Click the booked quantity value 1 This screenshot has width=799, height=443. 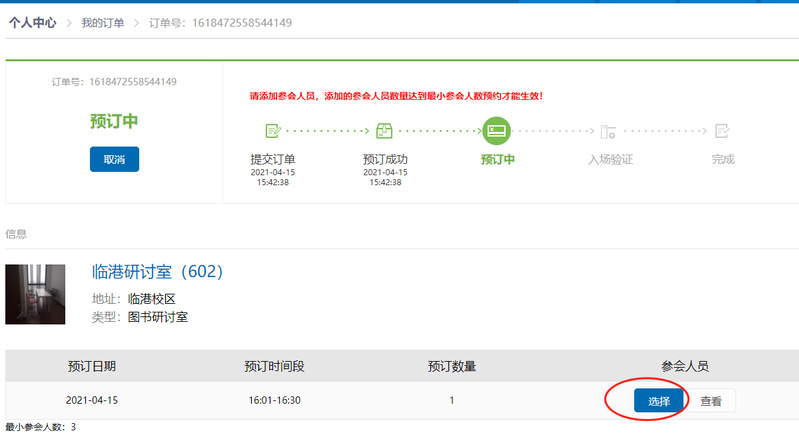tap(451, 400)
